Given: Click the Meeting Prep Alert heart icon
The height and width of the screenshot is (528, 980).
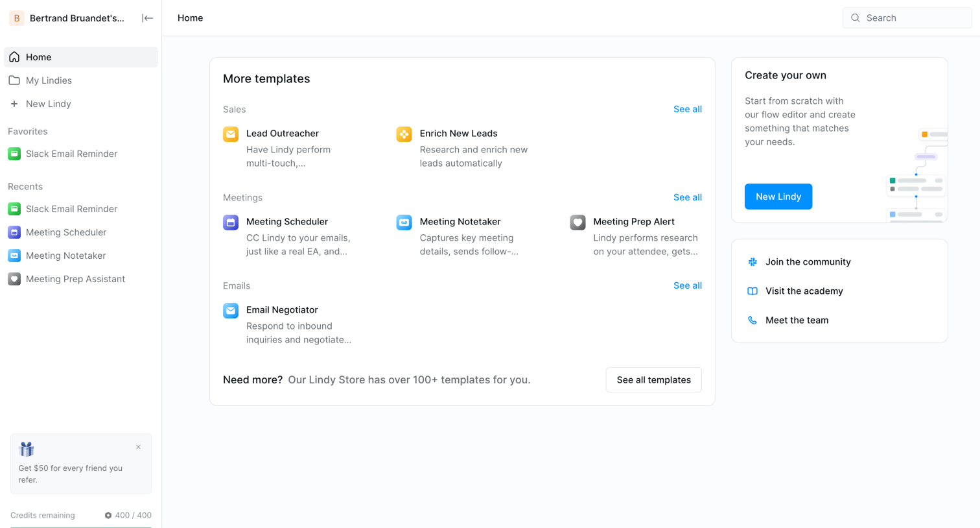Looking at the screenshot, I should [578, 222].
